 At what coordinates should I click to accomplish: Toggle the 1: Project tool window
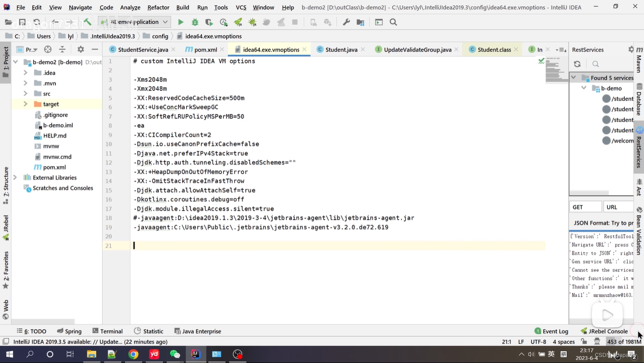click(x=6, y=62)
